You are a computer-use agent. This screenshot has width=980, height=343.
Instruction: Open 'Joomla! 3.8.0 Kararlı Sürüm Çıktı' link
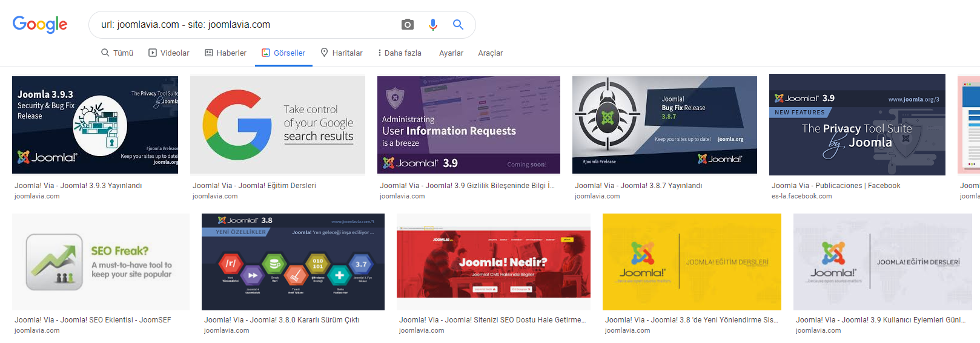point(282,320)
